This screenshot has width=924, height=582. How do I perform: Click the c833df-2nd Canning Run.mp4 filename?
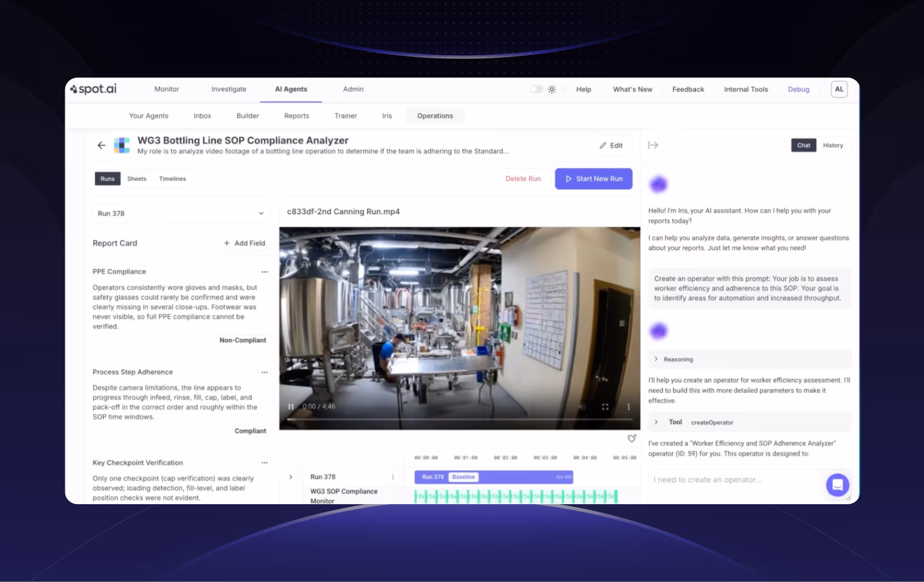(x=344, y=212)
